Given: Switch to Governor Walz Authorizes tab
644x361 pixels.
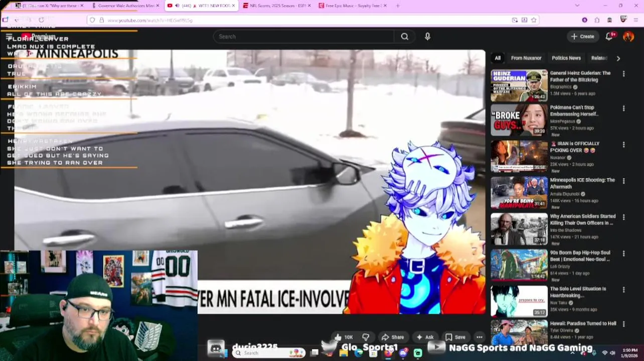Looking at the screenshot, I should [x=125, y=6].
